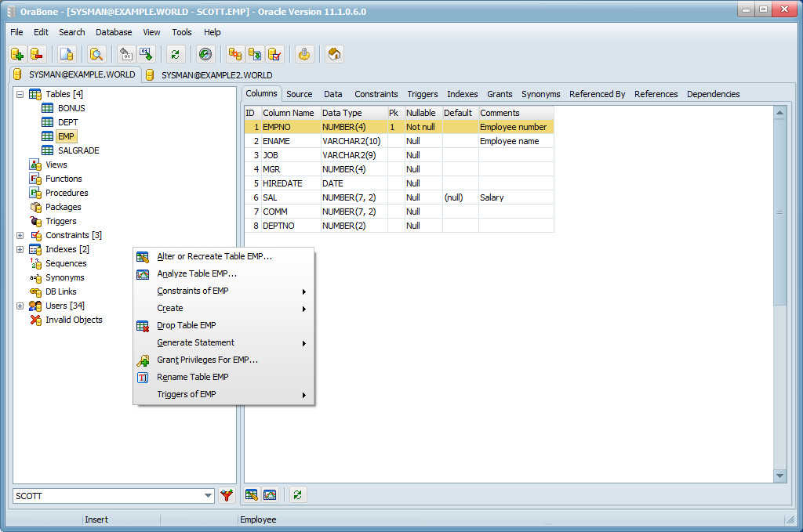
Task: Open Triggers of EMP submenu
Action: click(223, 394)
